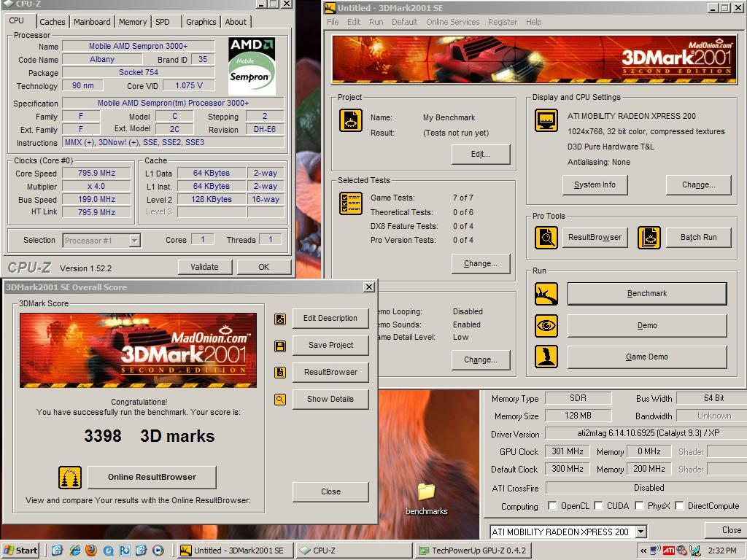Start the Benchmark run button
Image resolution: width=747 pixels, height=560 pixels.
[x=647, y=294]
